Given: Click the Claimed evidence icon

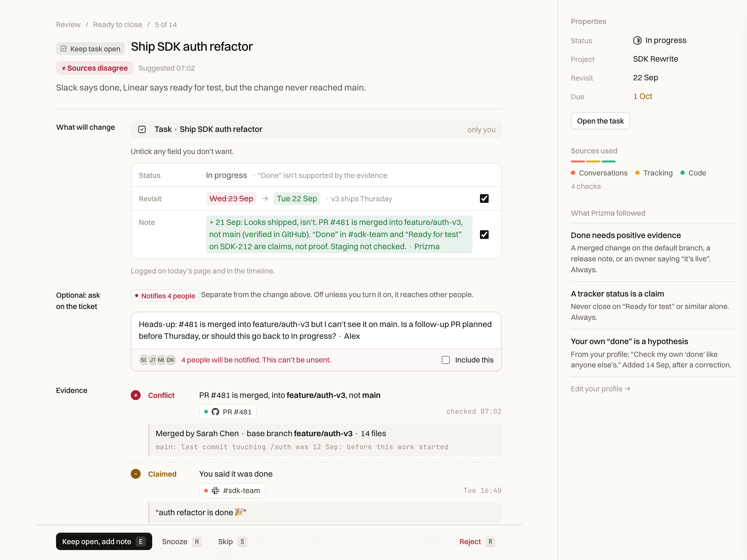Looking at the screenshot, I should pyautogui.click(x=136, y=474).
